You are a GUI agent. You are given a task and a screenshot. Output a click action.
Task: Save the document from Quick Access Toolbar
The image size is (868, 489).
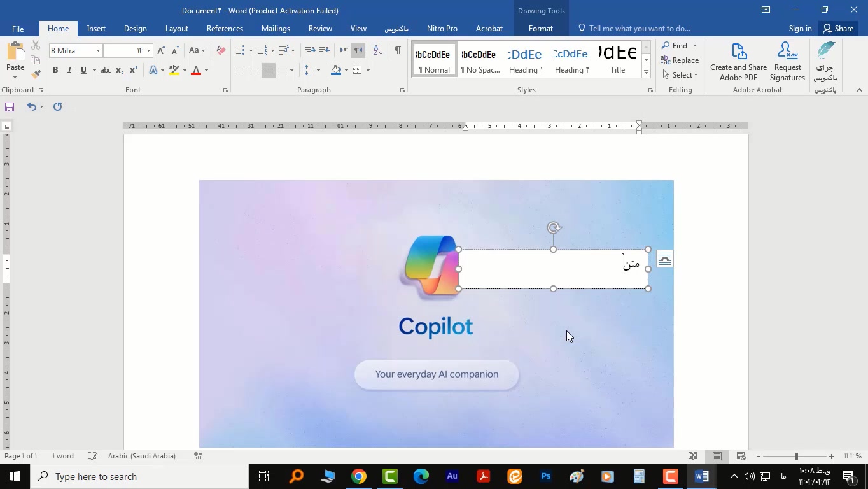click(10, 107)
